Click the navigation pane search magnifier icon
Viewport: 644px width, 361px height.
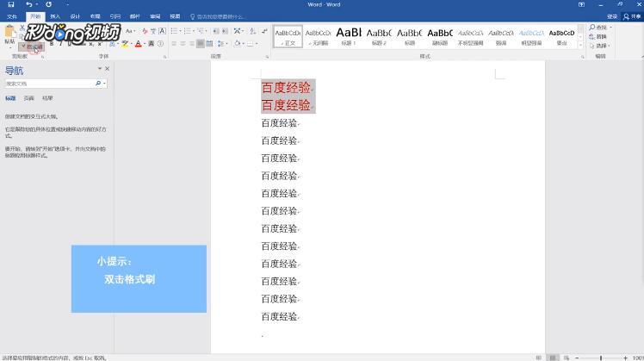[98, 84]
